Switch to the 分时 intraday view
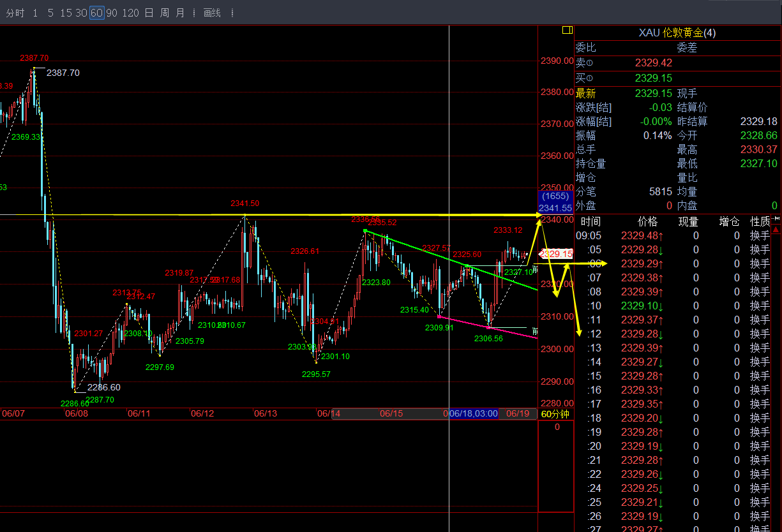This screenshot has height=532, width=782. click(15, 13)
